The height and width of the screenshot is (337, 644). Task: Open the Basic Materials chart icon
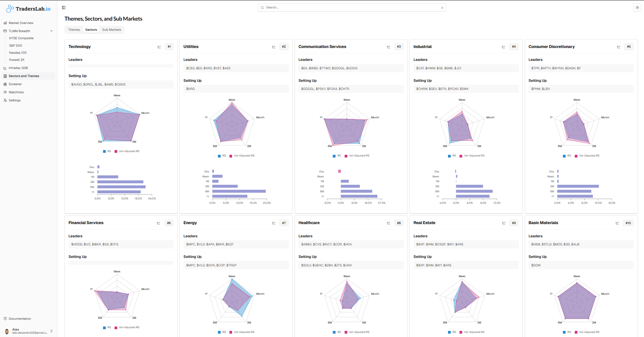[x=617, y=223]
